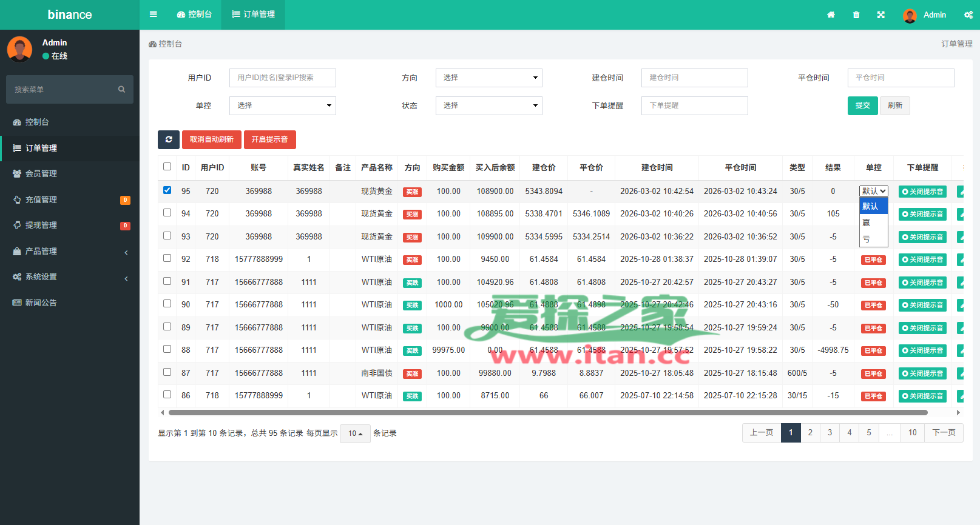Click the home icon in top bar

pos(831,15)
